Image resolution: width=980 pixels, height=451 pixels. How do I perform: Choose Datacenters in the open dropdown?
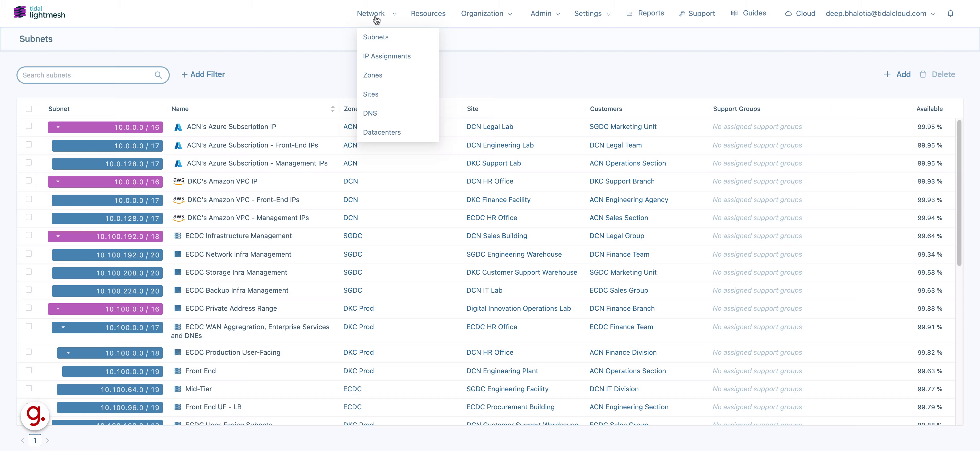click(x=382, y=132)
